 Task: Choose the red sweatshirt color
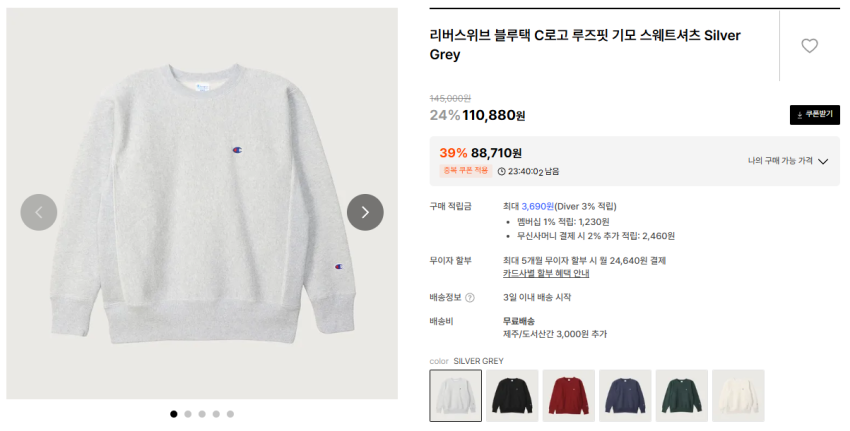568,395
